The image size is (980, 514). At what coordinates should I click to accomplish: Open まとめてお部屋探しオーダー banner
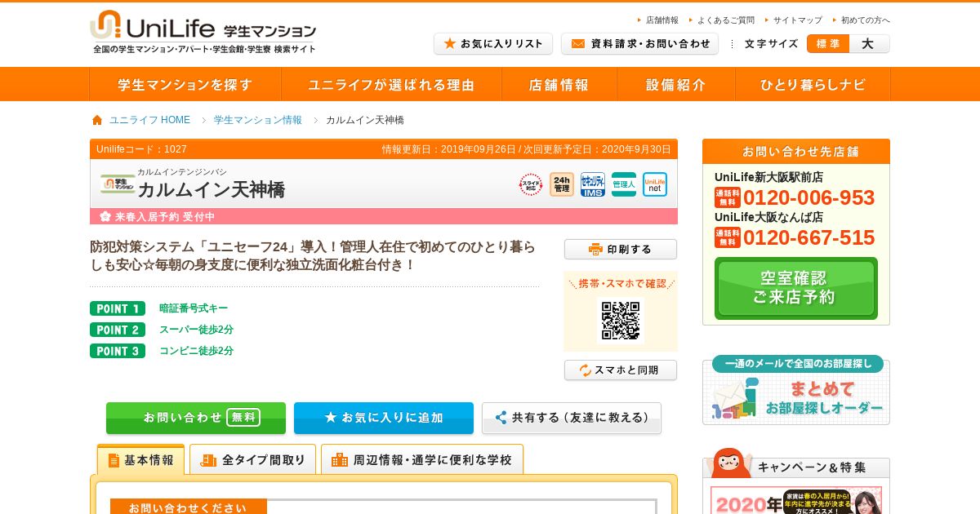pyautogui.click(x=796, y=390)
